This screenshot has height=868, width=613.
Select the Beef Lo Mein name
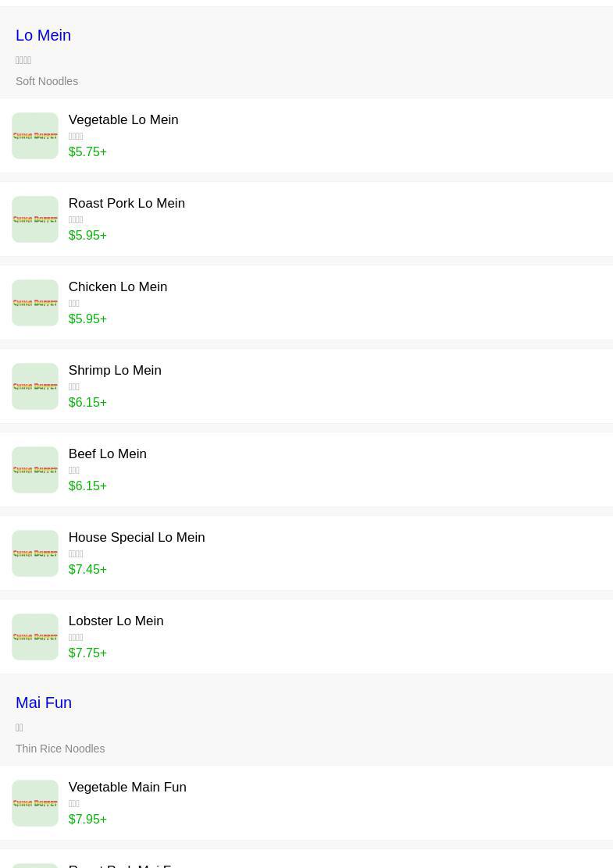(108, 454)
